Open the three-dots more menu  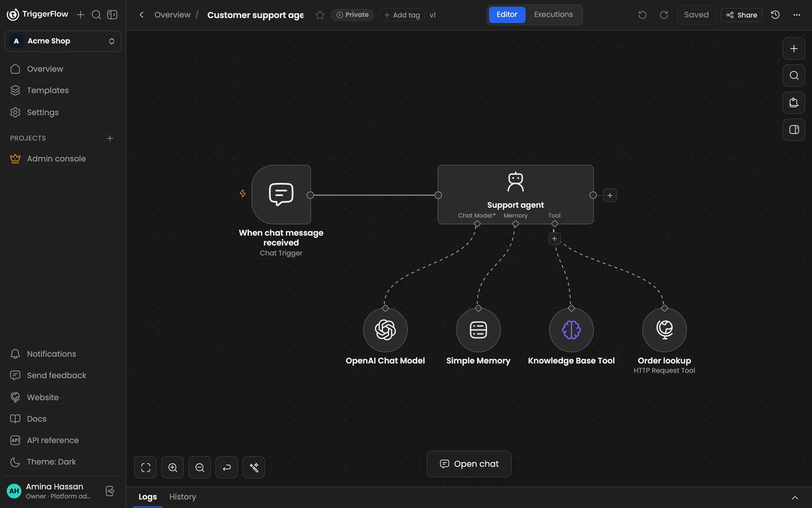coord(797,15)
